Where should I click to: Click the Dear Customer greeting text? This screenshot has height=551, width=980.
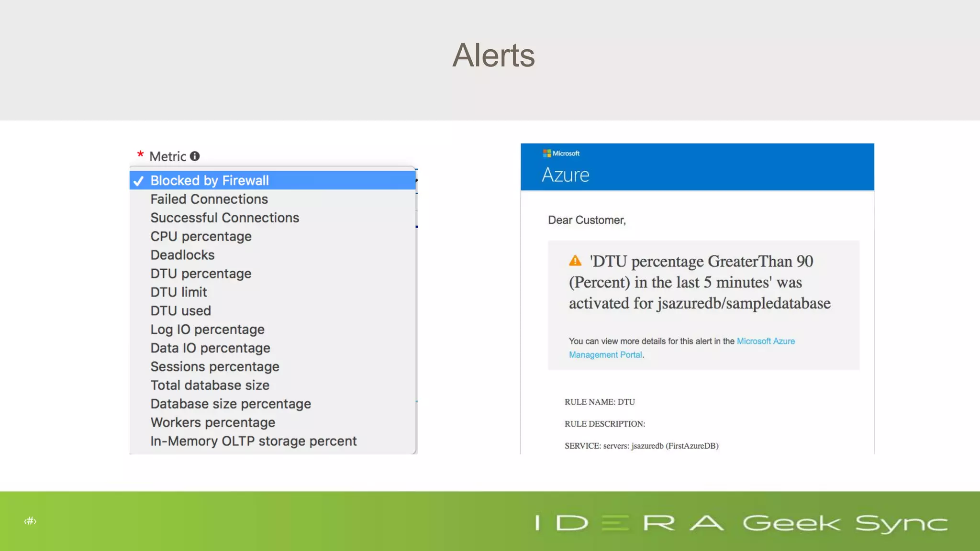click(x=587, y=220)
